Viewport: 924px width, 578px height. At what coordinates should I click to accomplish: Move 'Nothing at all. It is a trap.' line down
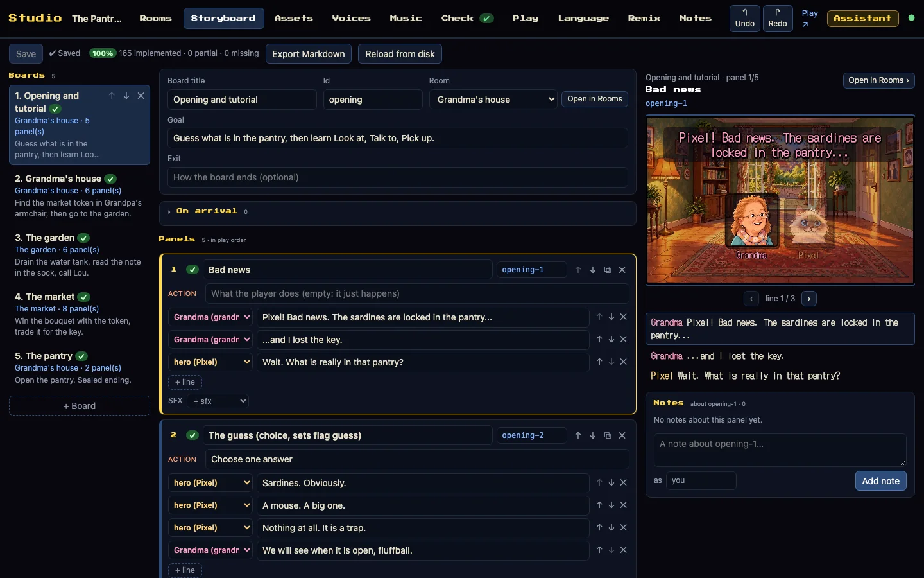pos(612,527)
